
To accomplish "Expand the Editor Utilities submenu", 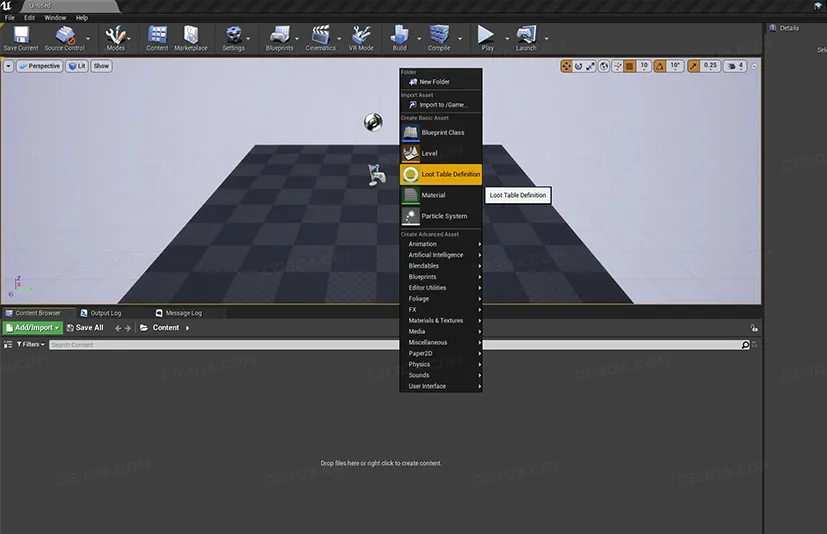I will point(441,288).
